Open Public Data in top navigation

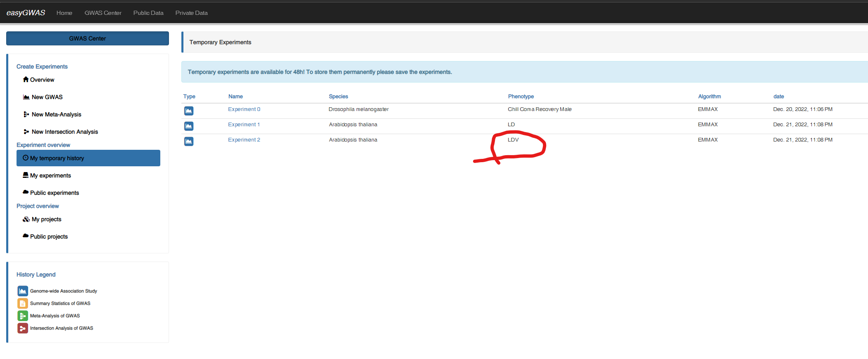click(x=148, y=13)
